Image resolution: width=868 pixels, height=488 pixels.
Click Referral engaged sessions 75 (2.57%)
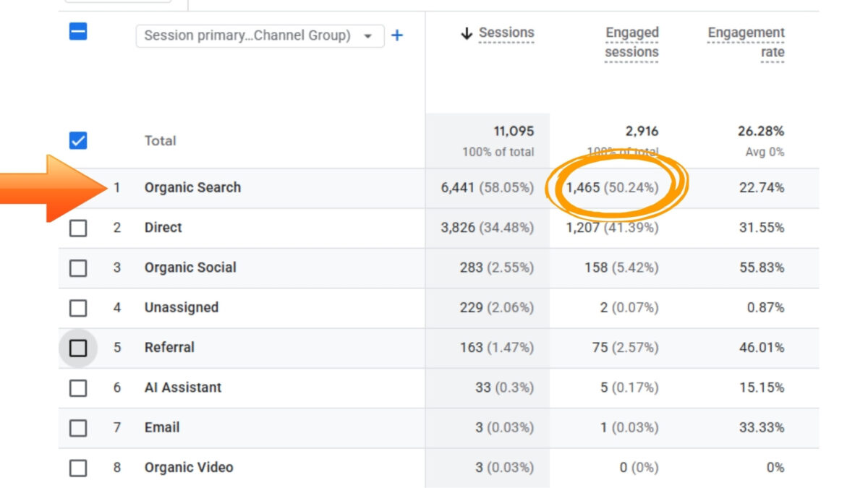pos(626,348)
